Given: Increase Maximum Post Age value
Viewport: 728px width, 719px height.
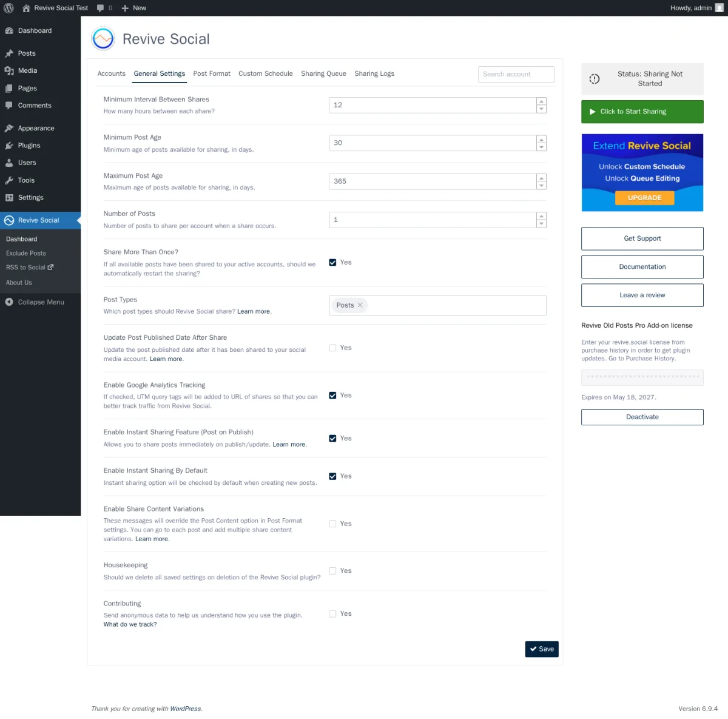Looking at the screenshot, I should [541, 177].
